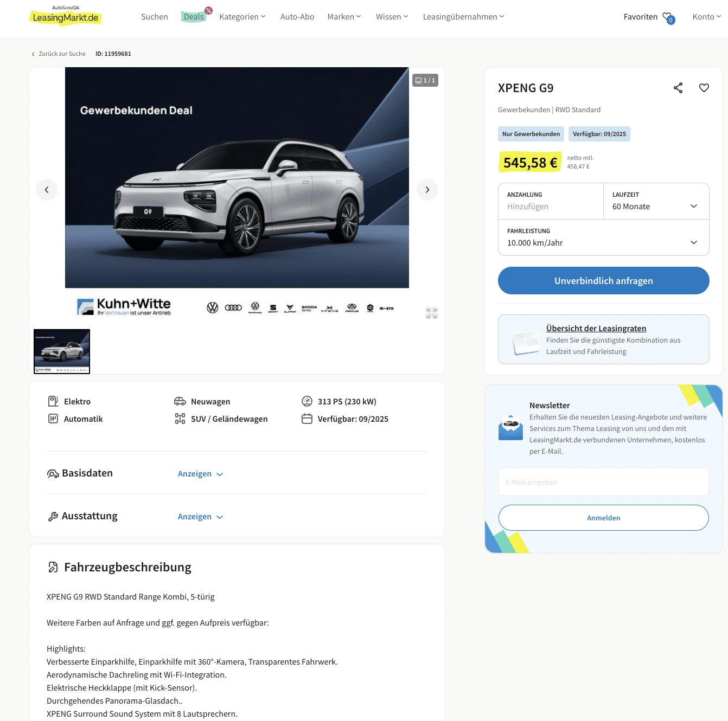The width and height of the screenshot is (728, 721).
Task: Click the LeasingMarkt.de logo
Action: 65,16
